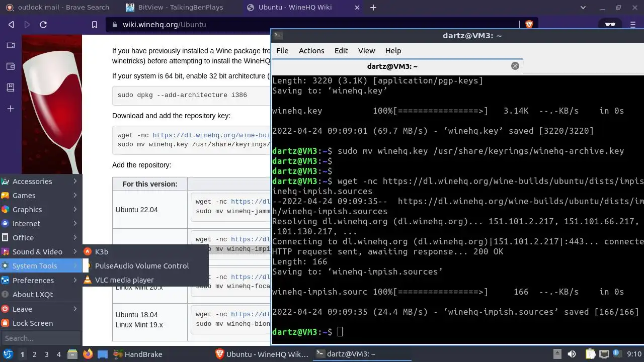Open the dl.winehq.org repository key link
Image resolution: width=644 pixels, height=362 pixels.
tap(211, 135)
